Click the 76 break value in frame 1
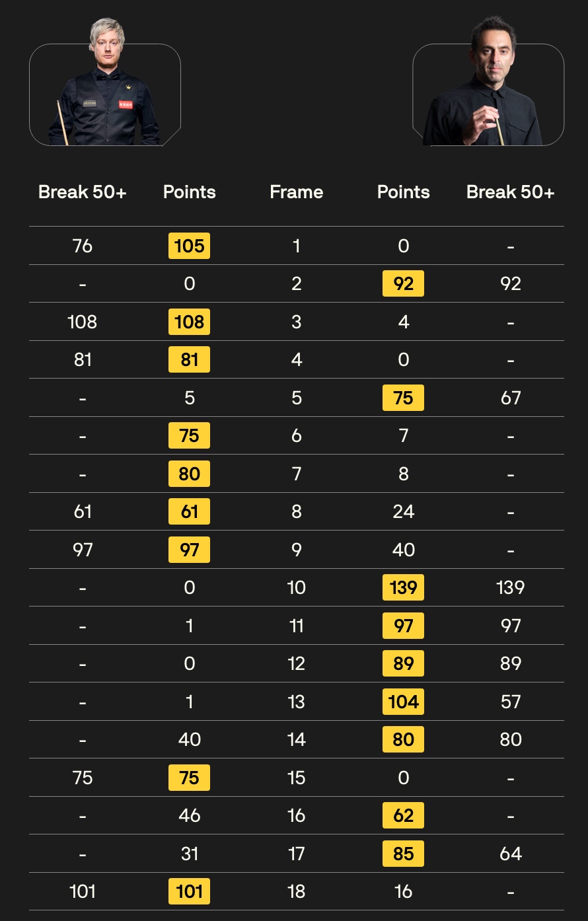588x921 pixels. click(83, 246)
